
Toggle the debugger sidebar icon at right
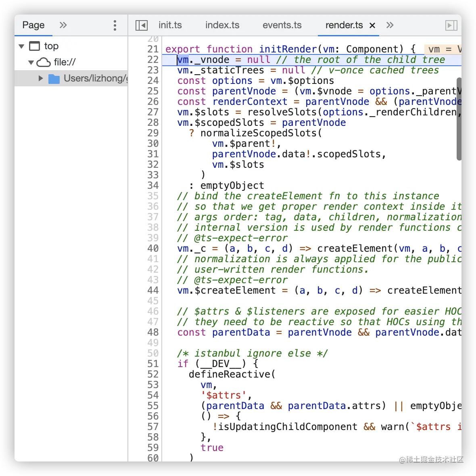tap(451, 25)
